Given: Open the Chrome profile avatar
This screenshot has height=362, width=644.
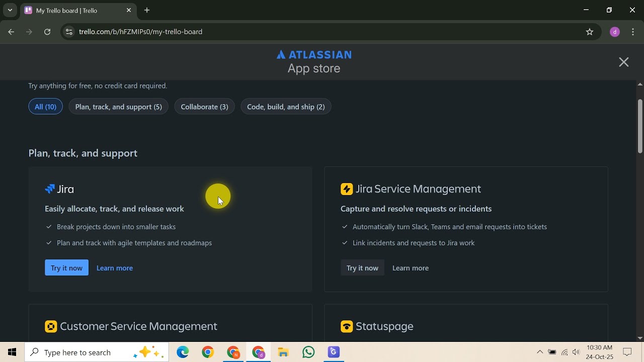Looking at the screenshot, I should tap(614, 32).
